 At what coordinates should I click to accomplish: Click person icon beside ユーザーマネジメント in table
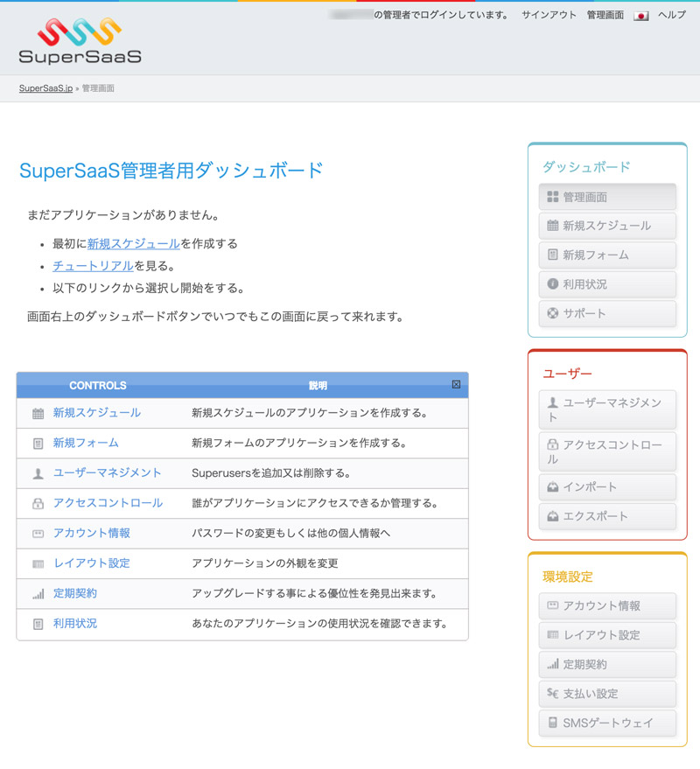click(38, 473)
